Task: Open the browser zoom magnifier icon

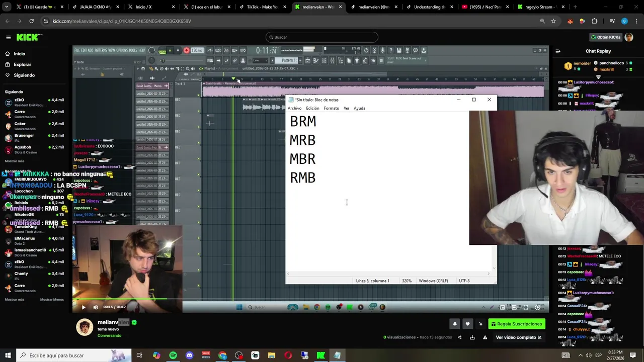Action: 542,21
